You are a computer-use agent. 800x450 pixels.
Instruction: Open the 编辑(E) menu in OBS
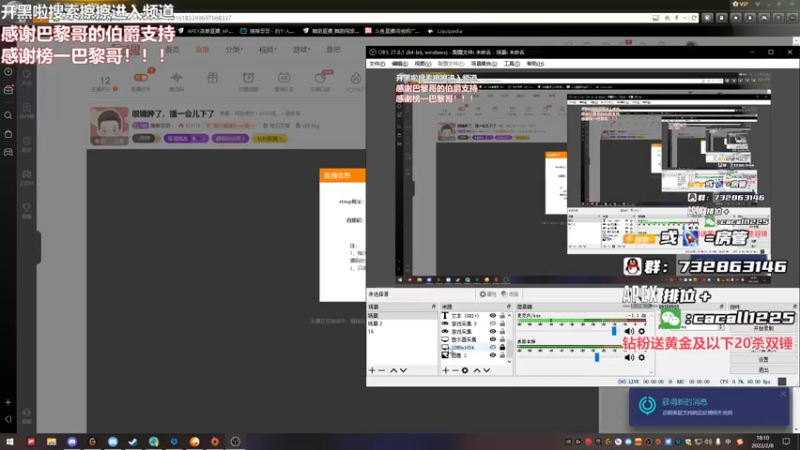[x=400, y=64]
